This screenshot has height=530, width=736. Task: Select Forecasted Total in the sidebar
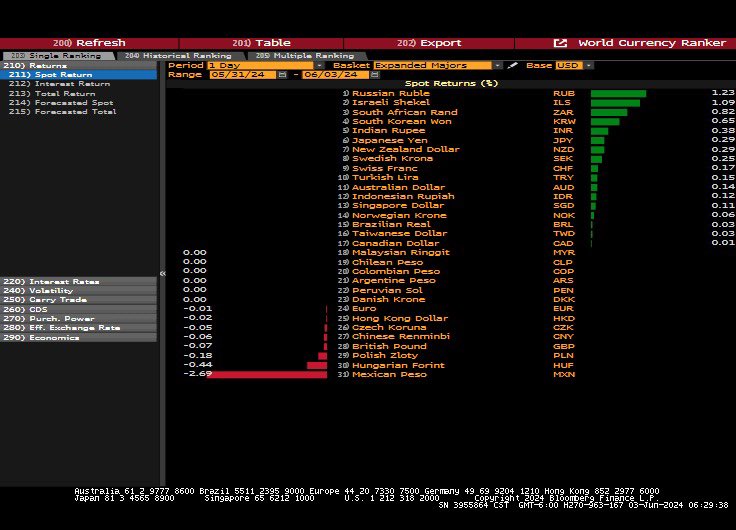(x=62, y=112)
